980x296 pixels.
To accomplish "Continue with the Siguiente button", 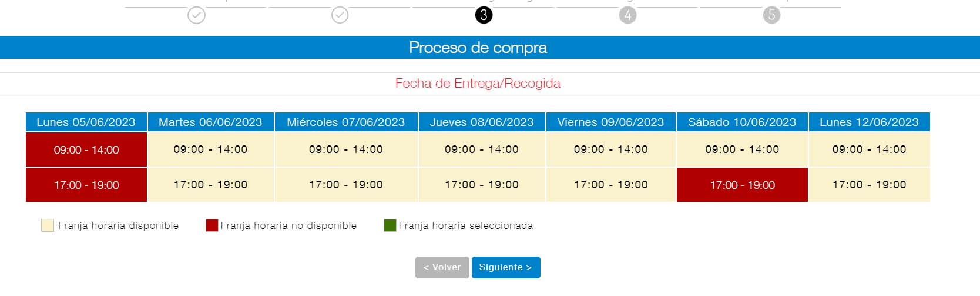I will pos(506,267).
